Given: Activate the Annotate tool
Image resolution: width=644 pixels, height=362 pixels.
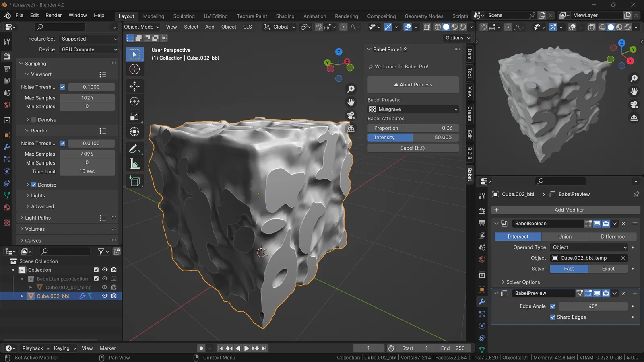Looking at the screenshot, I should click(x=135, y=149).
